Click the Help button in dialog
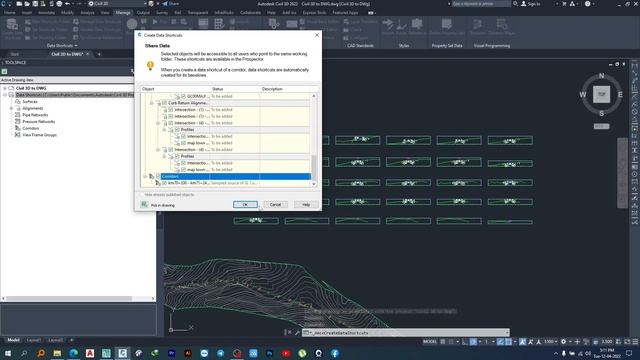The image size is (640, 360). 306,204
